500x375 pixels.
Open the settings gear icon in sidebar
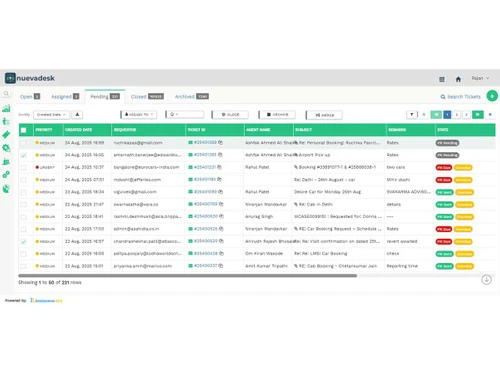[x=6, y=148]
